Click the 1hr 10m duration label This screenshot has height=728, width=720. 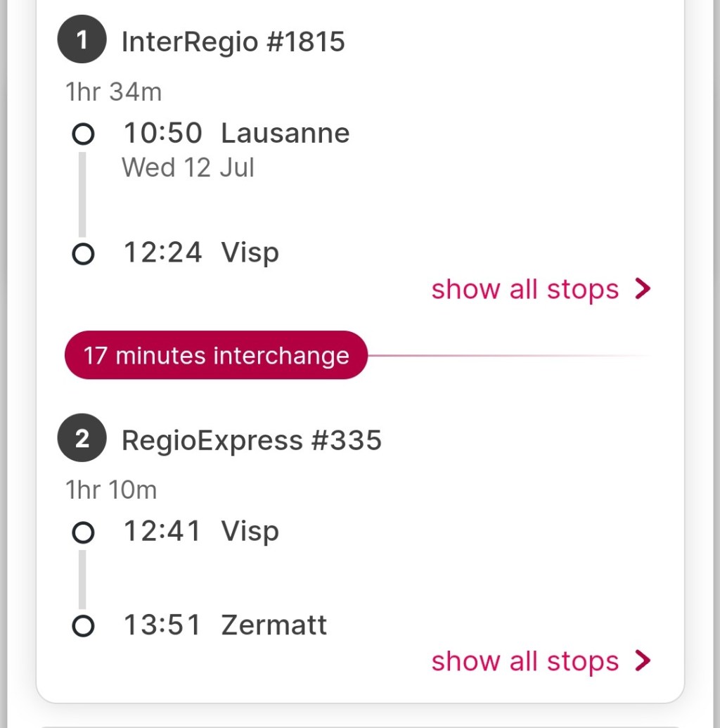(111, 490)
